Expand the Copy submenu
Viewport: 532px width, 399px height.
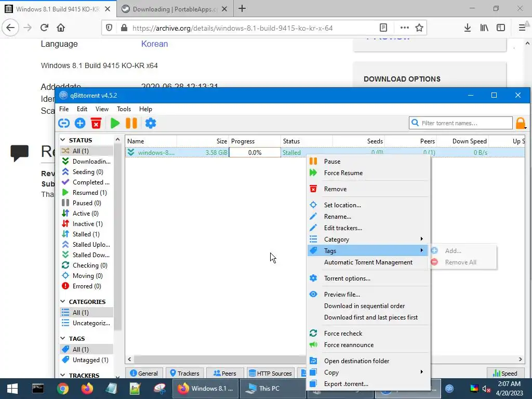pos(369,373)
